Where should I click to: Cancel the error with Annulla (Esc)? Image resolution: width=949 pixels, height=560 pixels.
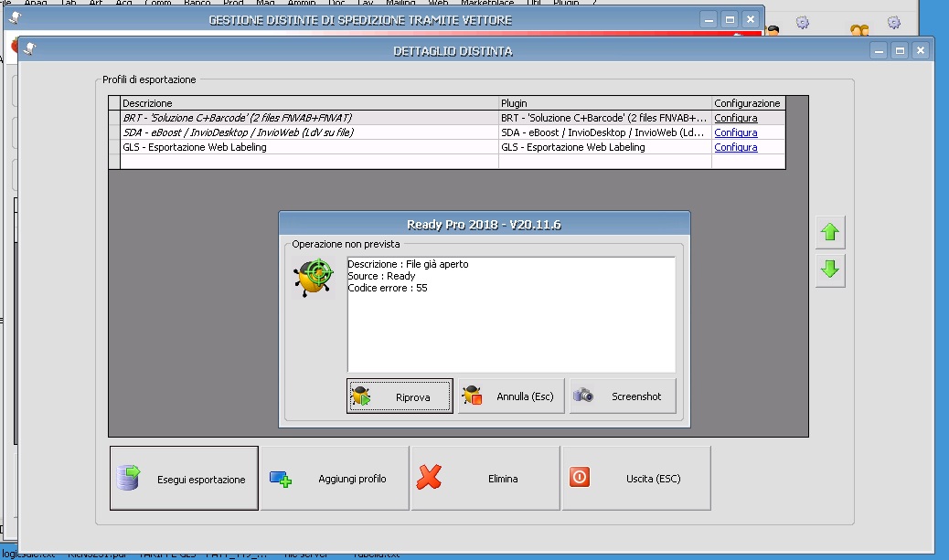pyautogui.click(x=511, y=396)
